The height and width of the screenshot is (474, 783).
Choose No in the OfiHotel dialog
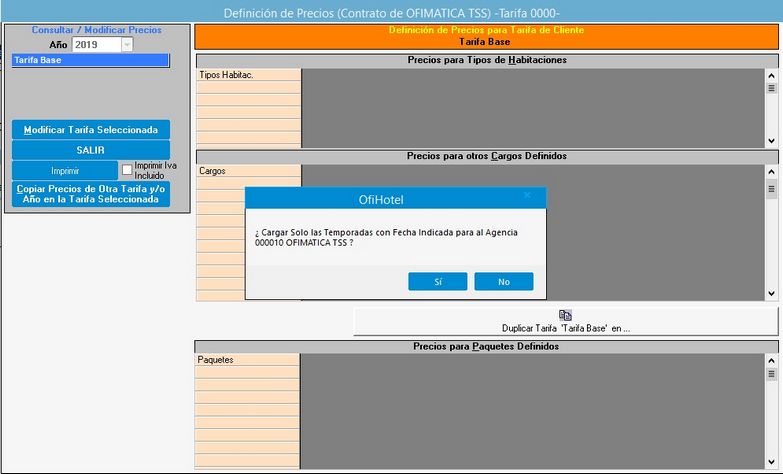click(x=504, y=282)
